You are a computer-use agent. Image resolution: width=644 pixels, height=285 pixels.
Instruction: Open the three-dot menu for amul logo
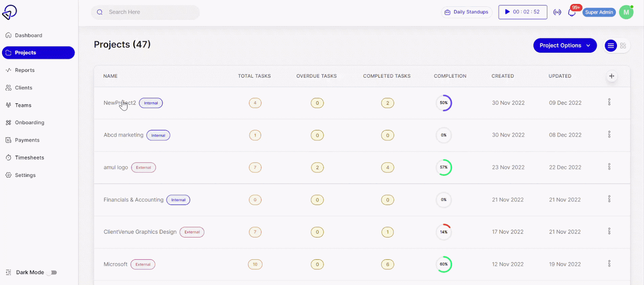tap(609, 166)
